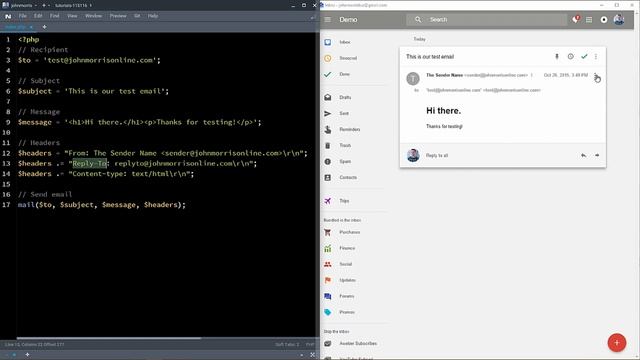The image size is (640, 360).
Task: Open the Google apps grid icon
Action: pyautogui.click(x=589, y=20)
